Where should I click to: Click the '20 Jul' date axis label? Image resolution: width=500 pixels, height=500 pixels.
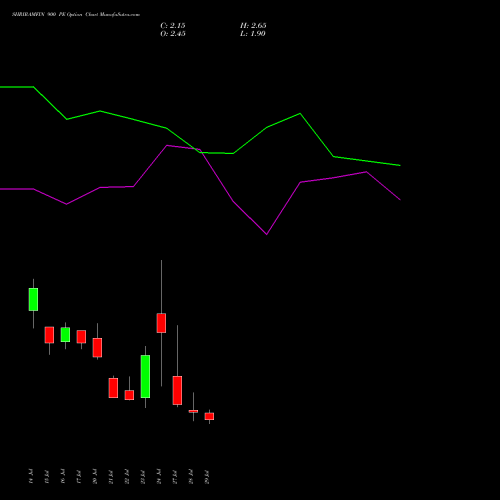click(95, 476)
